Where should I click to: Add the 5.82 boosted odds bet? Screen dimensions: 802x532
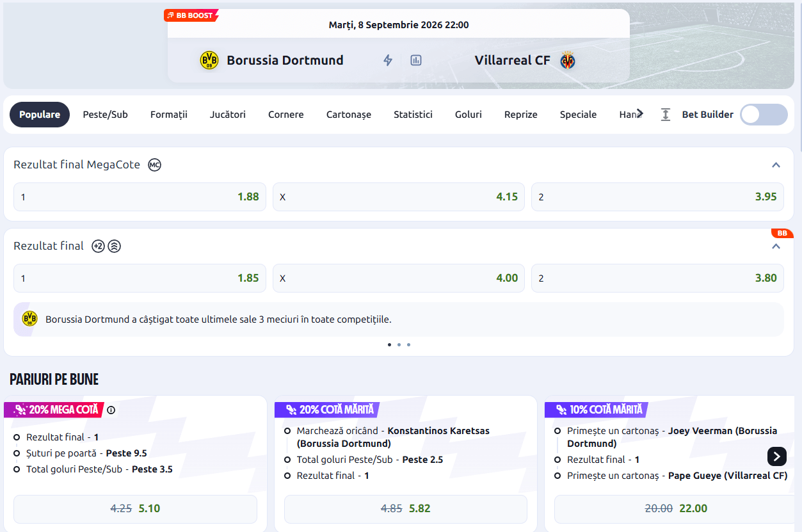tap(406, 509)
